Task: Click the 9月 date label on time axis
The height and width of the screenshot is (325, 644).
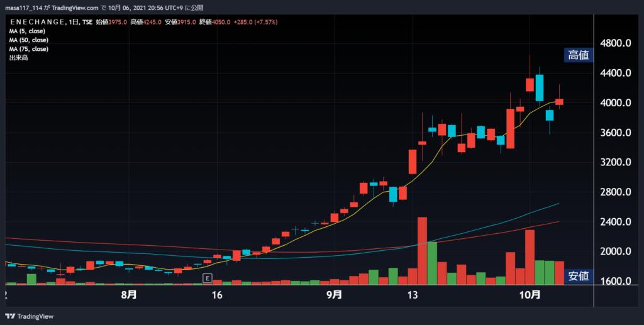Action: [335, 295]
